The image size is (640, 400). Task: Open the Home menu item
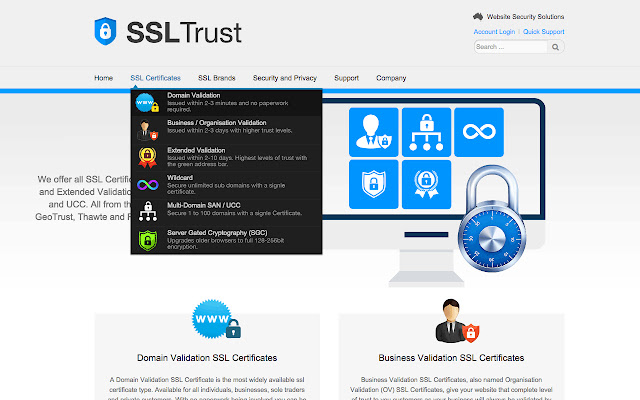coord(104,78)
